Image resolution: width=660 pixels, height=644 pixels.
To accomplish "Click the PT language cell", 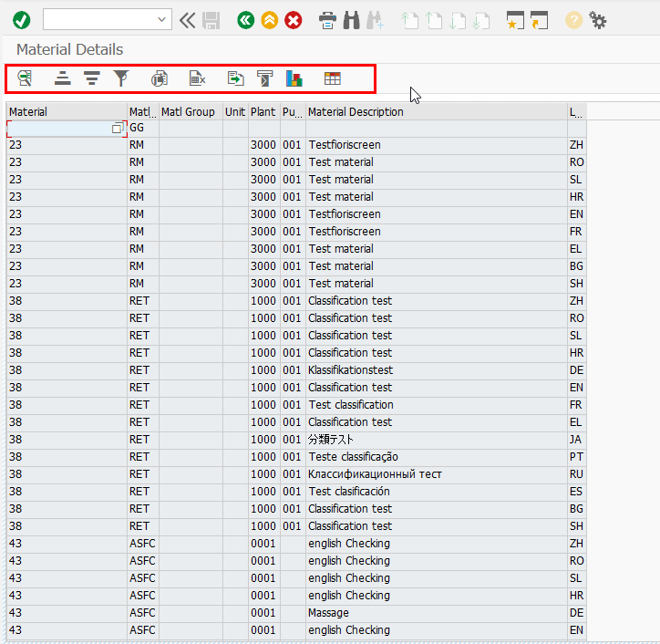I will click(x=577, y=457).
